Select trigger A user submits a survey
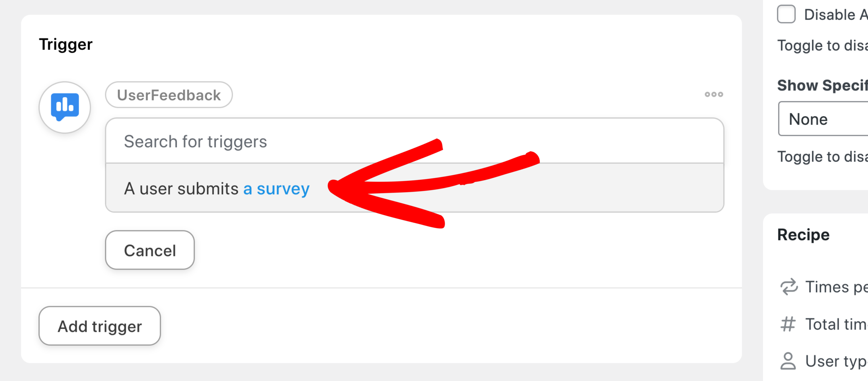Viewport: 868px width, 381px height. (415, 188)
